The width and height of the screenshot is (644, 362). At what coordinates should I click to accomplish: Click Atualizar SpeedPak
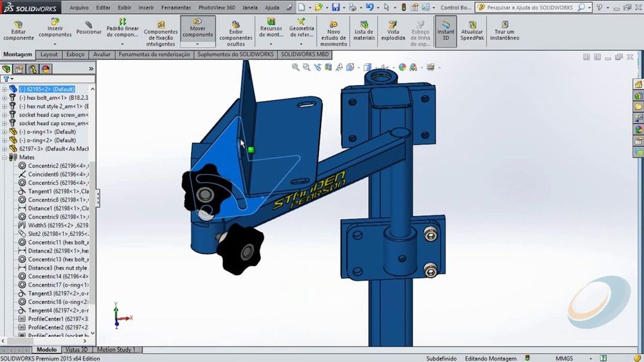(x=472, y=31)
